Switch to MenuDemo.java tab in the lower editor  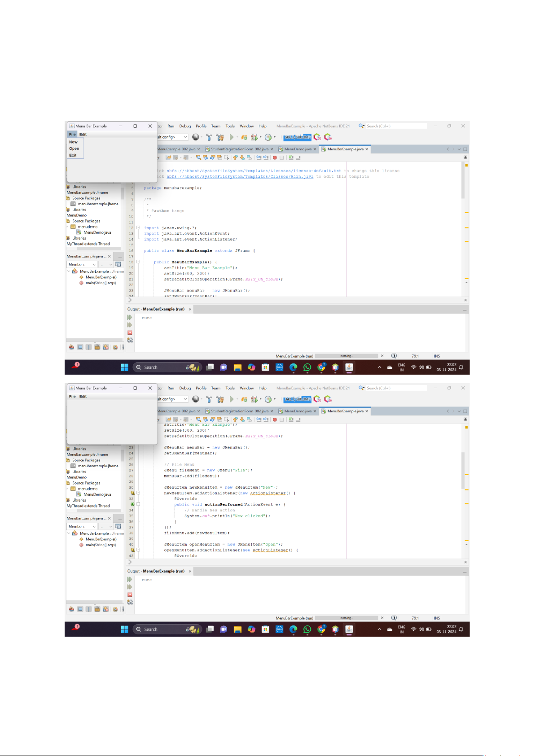(298, 411)
